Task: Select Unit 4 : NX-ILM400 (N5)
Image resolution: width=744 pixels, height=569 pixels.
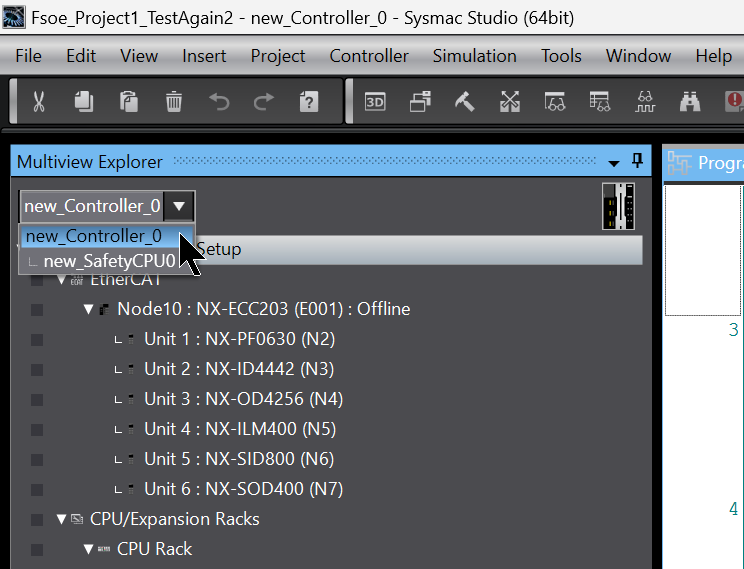Action: pos(240,429)
